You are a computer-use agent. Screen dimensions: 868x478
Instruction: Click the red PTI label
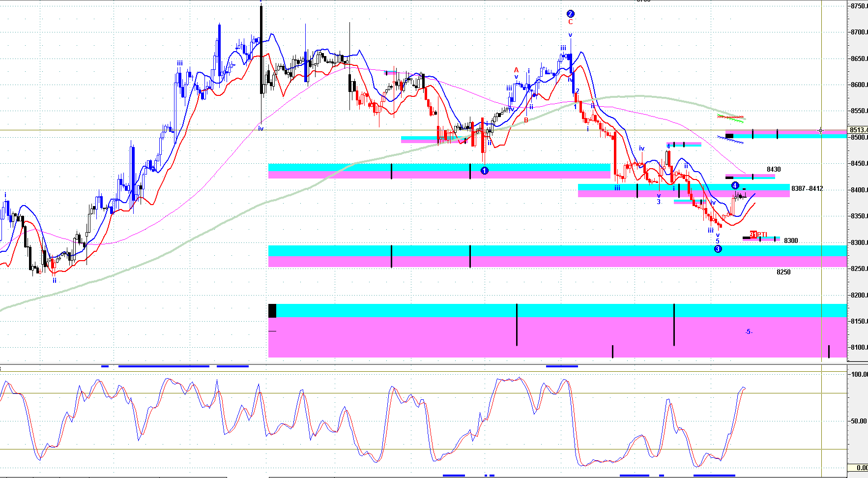click(761, 235)
